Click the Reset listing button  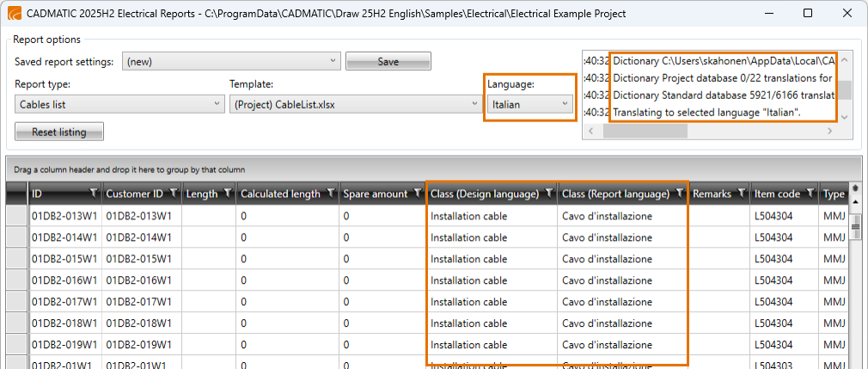point(60,132)
